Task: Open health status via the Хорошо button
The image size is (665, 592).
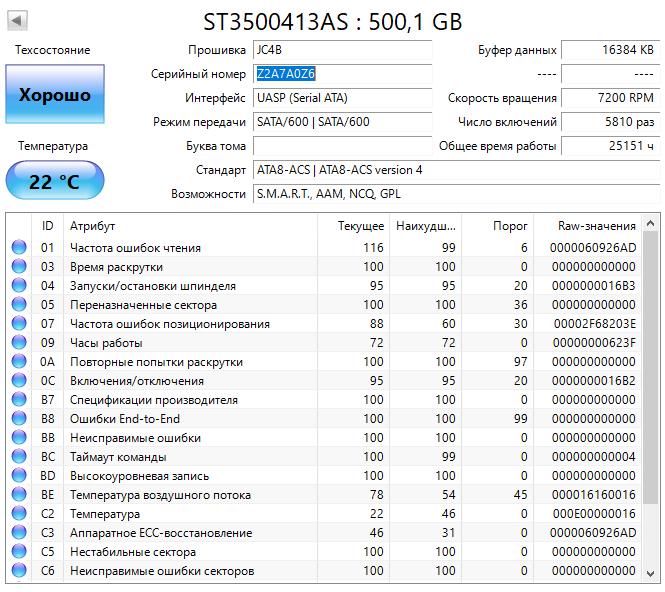Action: point(54,96)
